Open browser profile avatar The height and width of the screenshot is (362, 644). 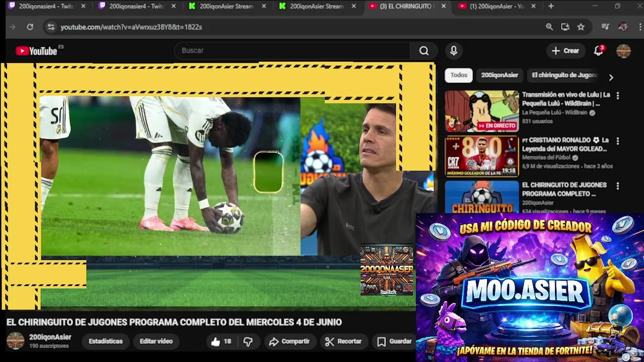coord(623,27)
